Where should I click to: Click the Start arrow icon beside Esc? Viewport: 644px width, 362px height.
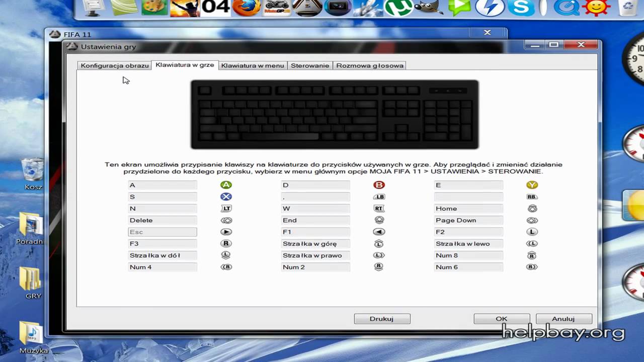point(226,232)
